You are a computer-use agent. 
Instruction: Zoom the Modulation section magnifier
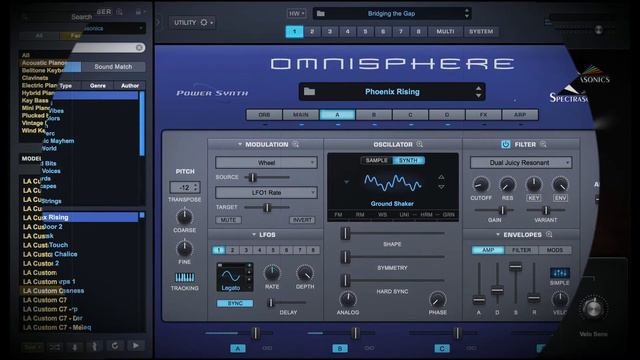(x=296, y=144)
